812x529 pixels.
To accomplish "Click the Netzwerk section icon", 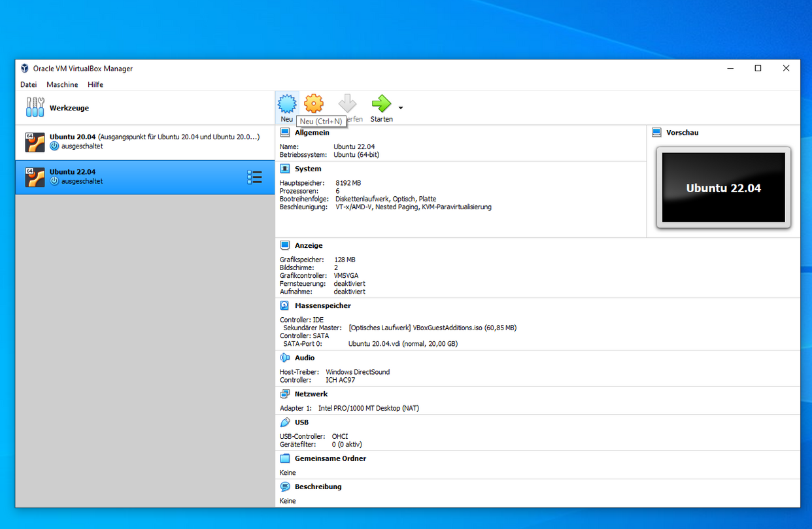I will click(285, 394).
